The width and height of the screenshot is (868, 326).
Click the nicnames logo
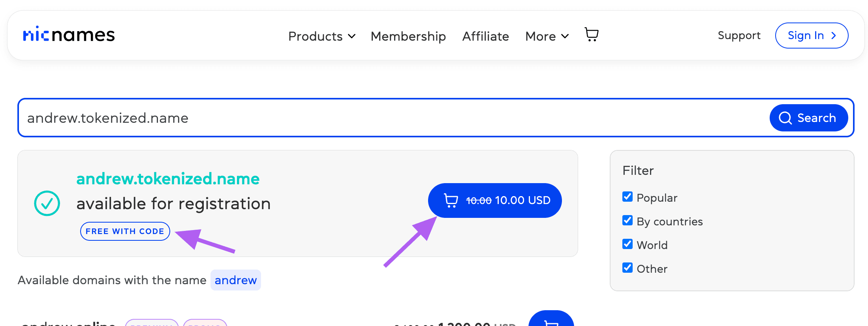pyautogui.click(x=69, y=35)
